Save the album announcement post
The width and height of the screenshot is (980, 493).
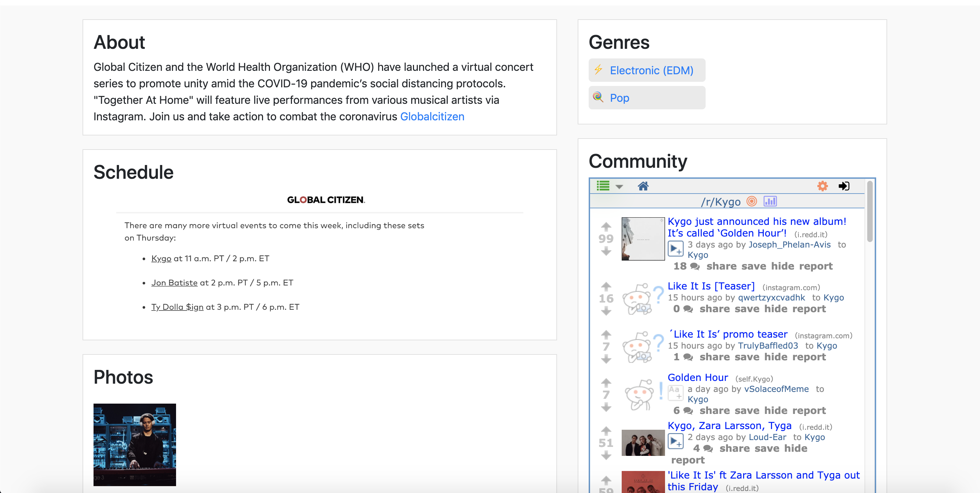(x=754, y=266)
